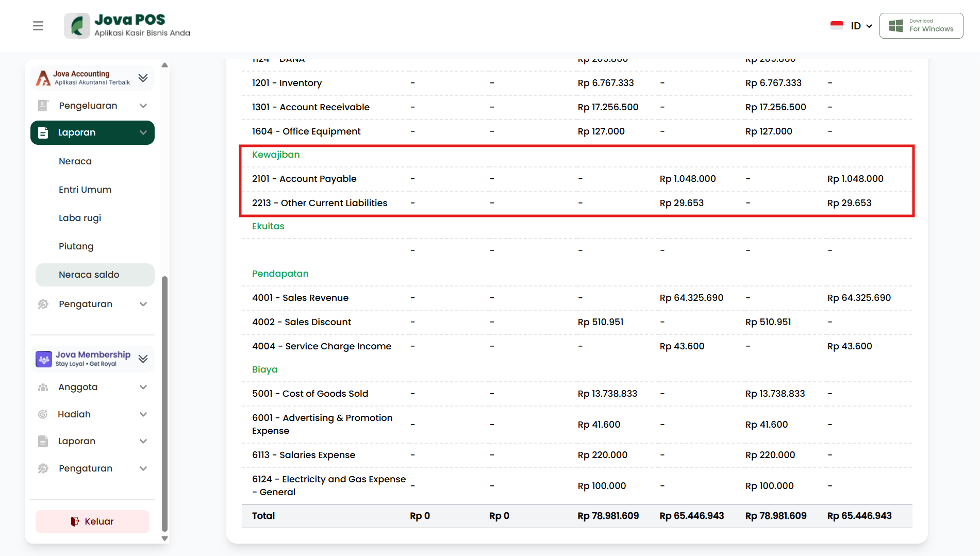Open the ID language dropdown
Screen dimensions: 980x556
tap(861, 26)
